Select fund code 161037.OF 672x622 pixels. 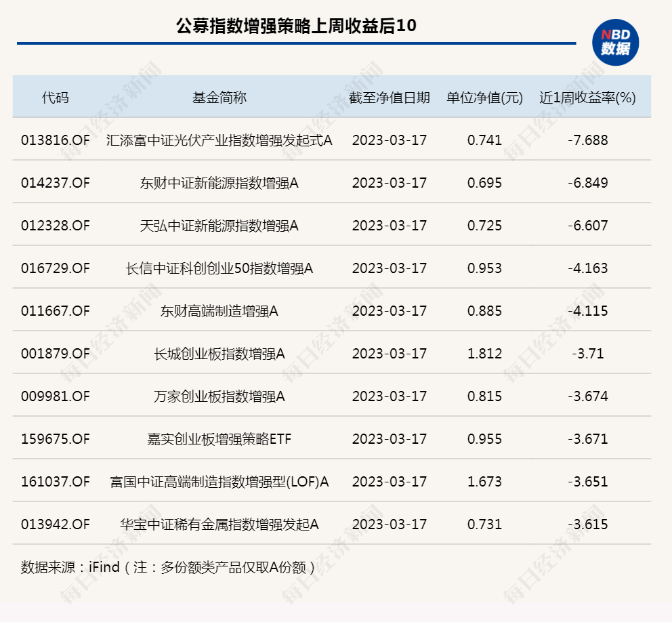pyautogui.click(x=56, y=482)
